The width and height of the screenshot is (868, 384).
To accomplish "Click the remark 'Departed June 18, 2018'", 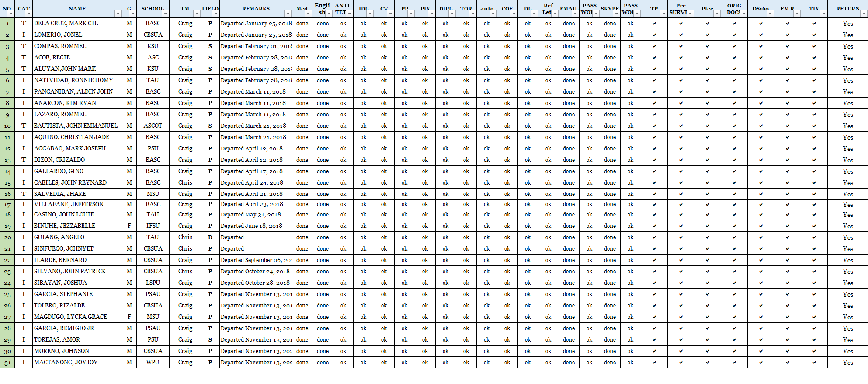I will point(256,226).
